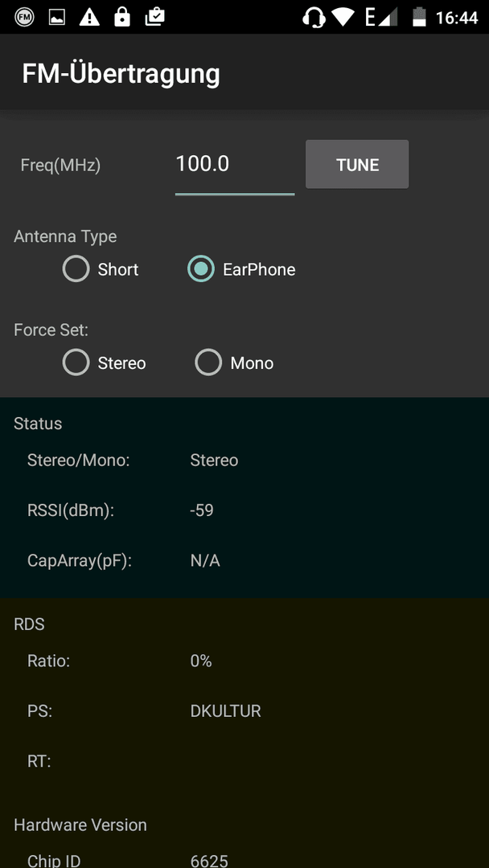Tap the Chip ID value 6625

click(209, 861)
